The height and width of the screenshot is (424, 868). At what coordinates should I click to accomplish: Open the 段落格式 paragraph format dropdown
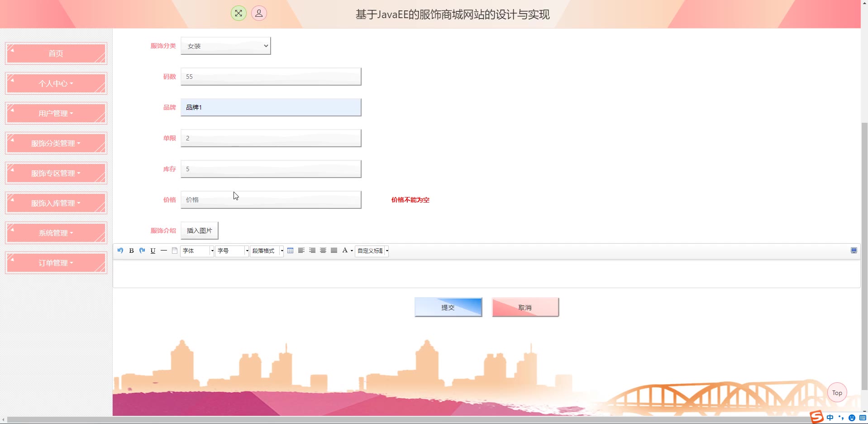tap(267, 251)
